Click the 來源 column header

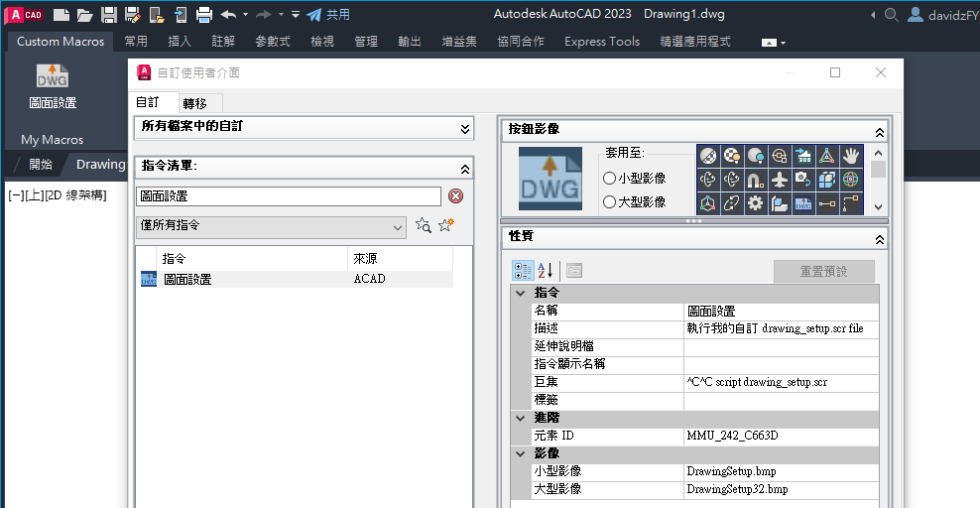coord(400,259)
